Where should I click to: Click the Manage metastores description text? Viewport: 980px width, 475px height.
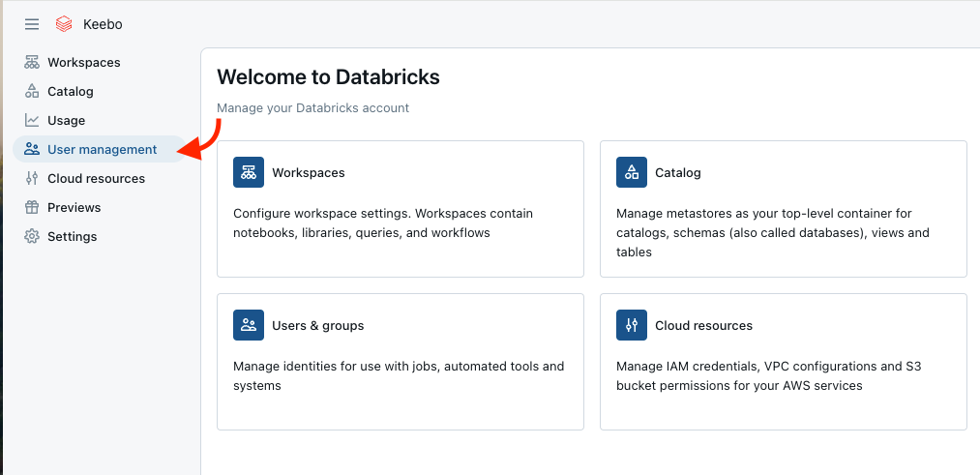[x=773, y=232]
